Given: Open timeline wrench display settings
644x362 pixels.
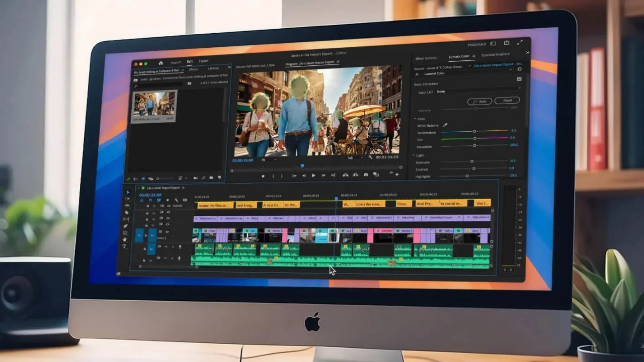Looking at the screenshot, I should tap(176, 200).
